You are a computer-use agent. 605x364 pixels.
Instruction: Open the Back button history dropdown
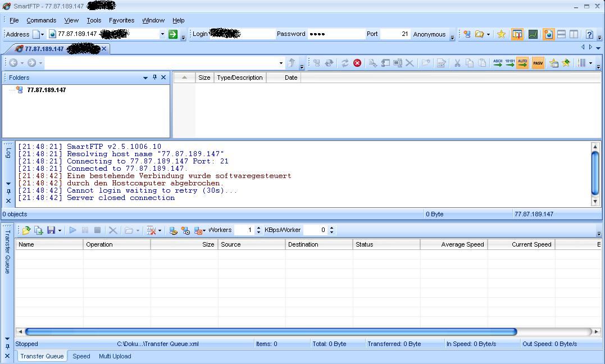22,63
